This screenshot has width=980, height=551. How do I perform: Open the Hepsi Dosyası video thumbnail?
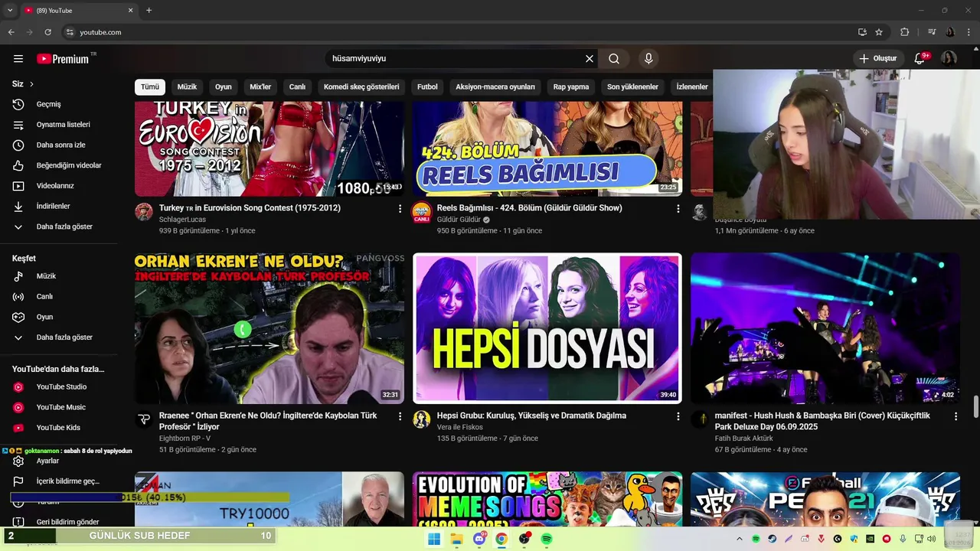pos(547,328)
